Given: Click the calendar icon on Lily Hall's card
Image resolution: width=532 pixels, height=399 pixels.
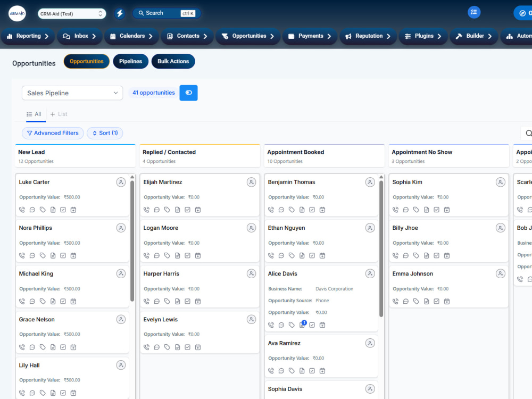Looking at the screenshot, I should tap(73, 393).
